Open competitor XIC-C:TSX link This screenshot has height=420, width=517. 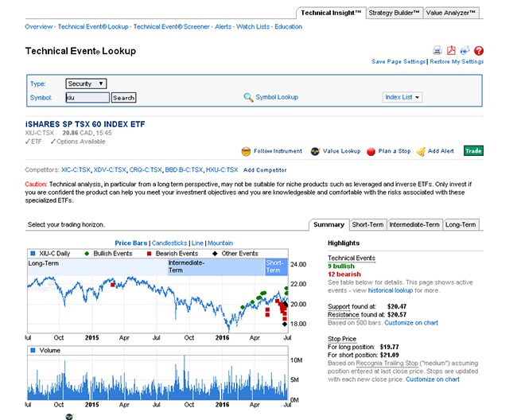[76, 169]
